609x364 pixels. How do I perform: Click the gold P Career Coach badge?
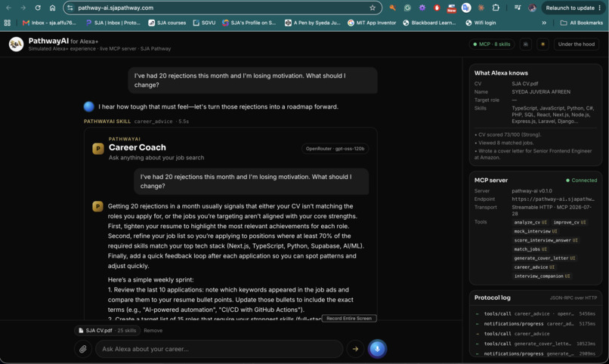coord(98,149)
